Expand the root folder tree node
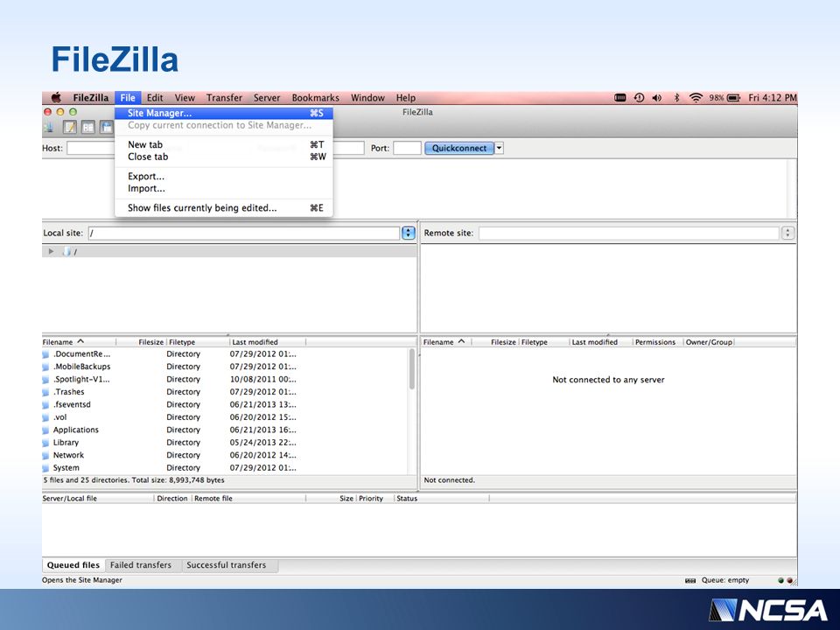The width and height of the screenshot is (840, 630). [51, 251]
